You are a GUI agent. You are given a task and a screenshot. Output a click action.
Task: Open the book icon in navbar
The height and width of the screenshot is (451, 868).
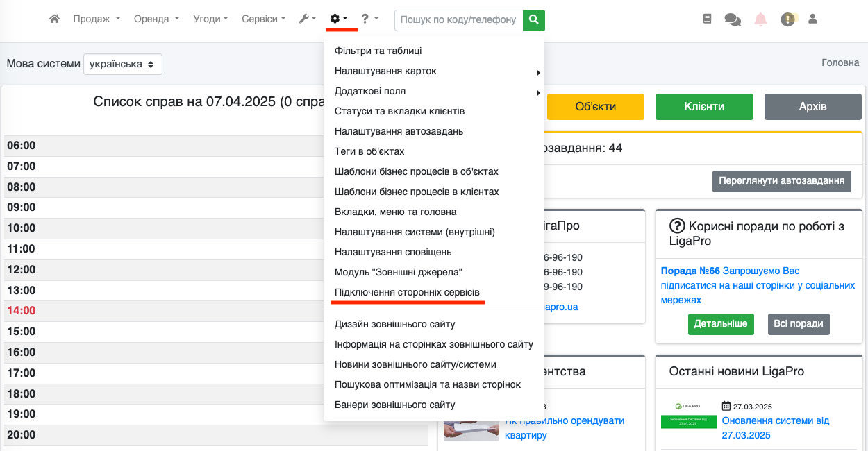[707, 19]
